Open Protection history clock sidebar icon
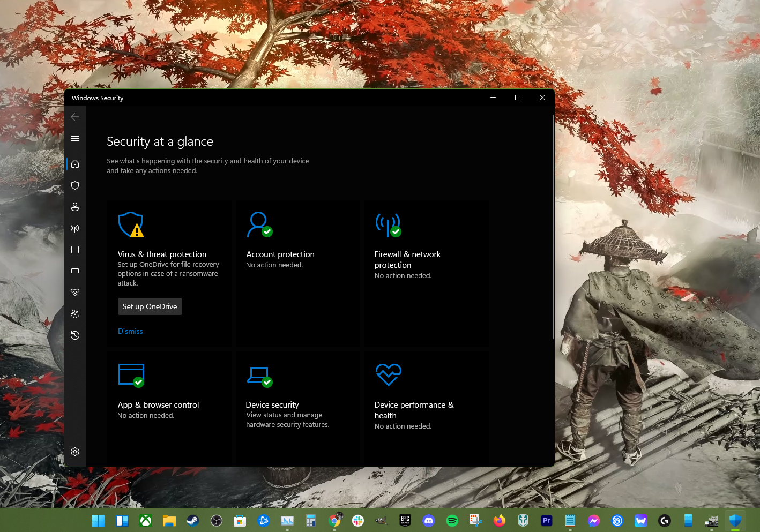Screen dimensions: 760x532 (x=75, y=335)
